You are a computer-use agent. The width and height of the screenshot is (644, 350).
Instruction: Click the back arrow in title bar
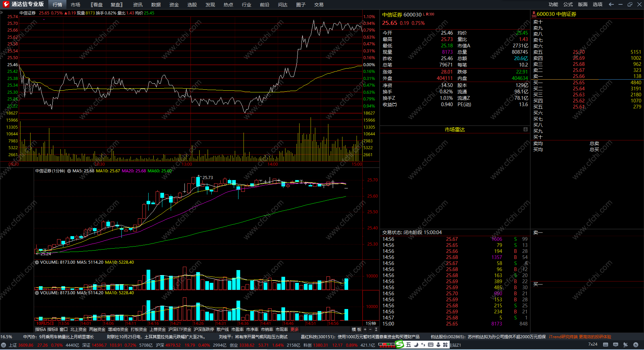pos(611,4)
